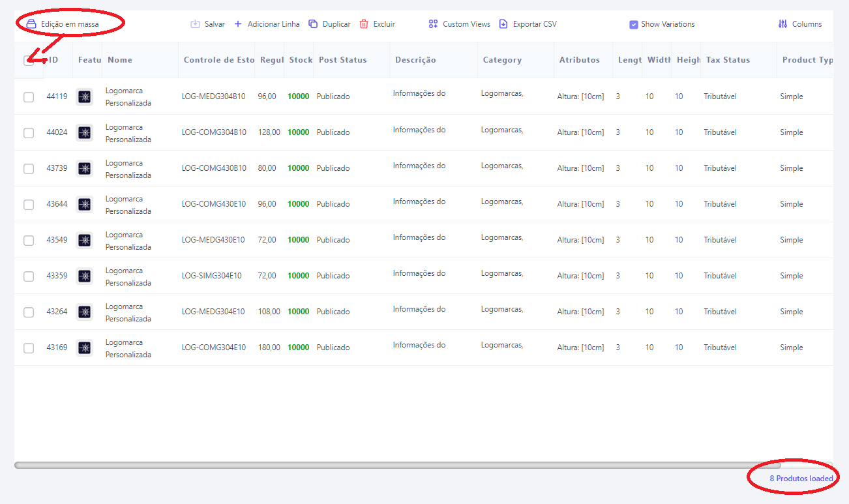
Task: Select the row with ID 43169
Action: click(29, 348)
